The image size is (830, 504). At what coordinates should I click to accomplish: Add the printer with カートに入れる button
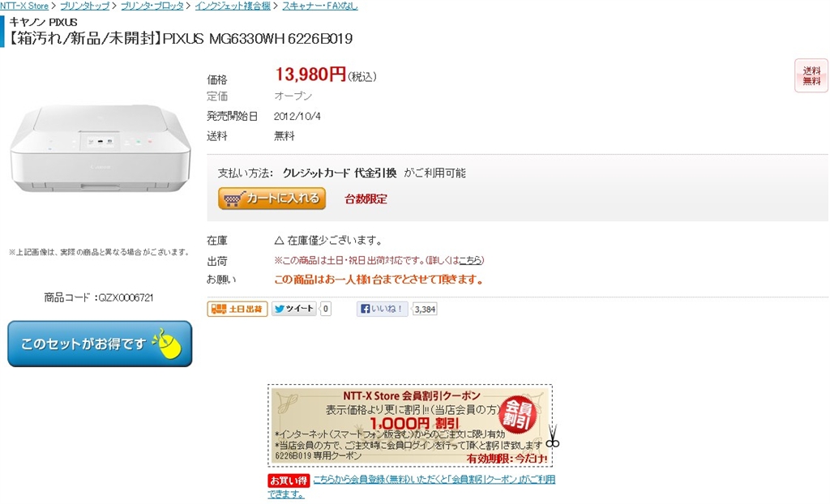(x=272, y=199)
